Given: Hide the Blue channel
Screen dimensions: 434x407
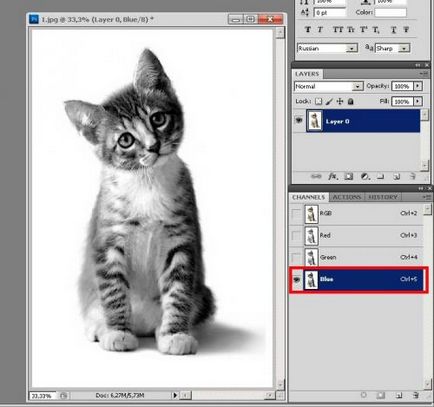Looking at the screenshot, I should click(x=296, y=279).
